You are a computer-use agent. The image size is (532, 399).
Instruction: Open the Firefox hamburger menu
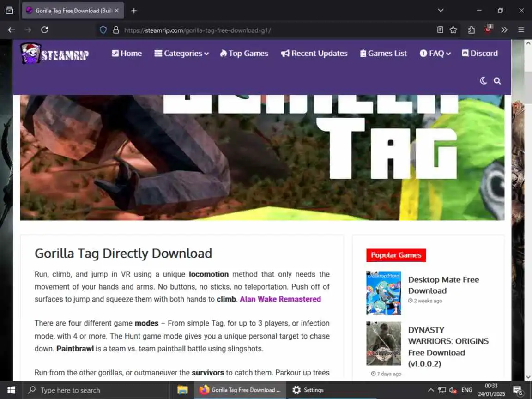point(521,30)
